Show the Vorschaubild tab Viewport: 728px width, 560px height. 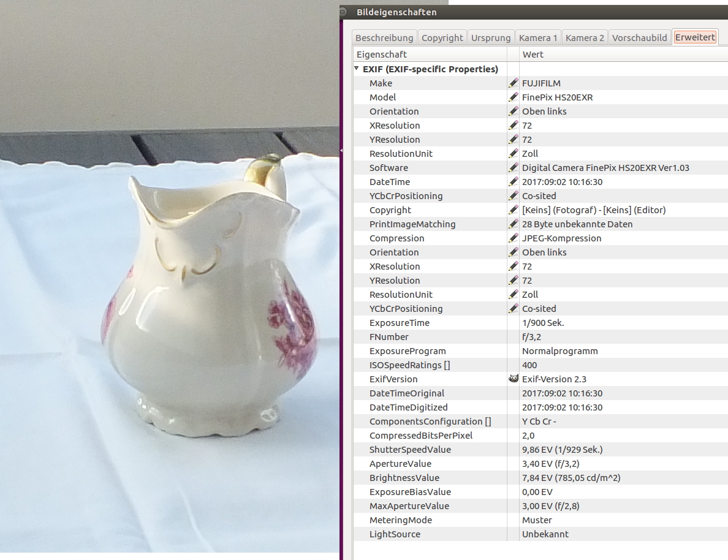(x=639, y=37)
